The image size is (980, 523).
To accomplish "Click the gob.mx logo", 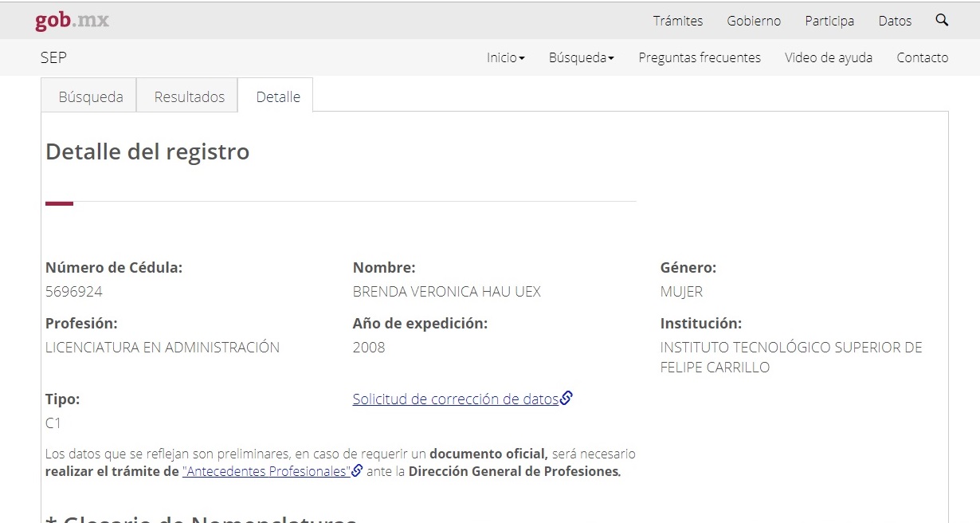I will [72, 21].
